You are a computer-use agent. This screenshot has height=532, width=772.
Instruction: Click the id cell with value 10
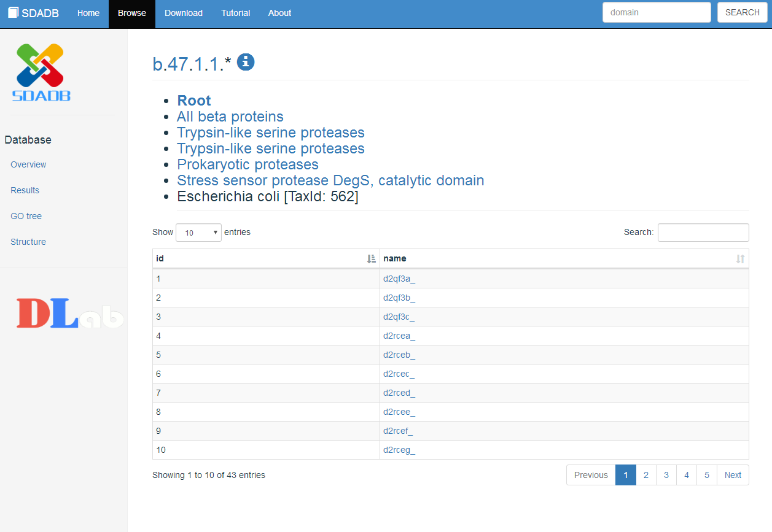pyautogui.click(x=266, y=450)
